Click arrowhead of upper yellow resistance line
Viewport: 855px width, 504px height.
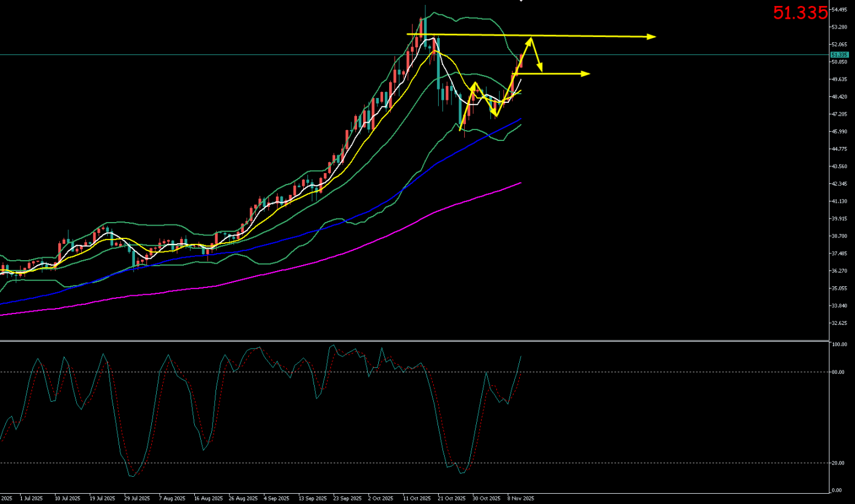tap(652, 37)
